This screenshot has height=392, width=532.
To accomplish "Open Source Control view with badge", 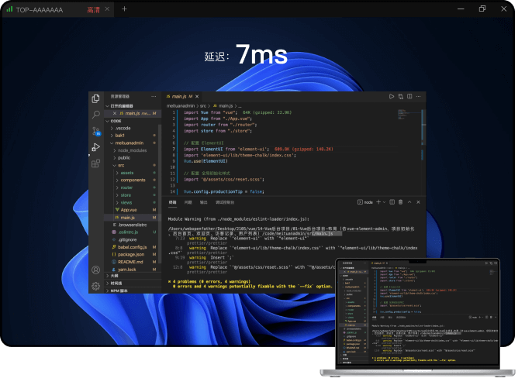I will (96, 131).
